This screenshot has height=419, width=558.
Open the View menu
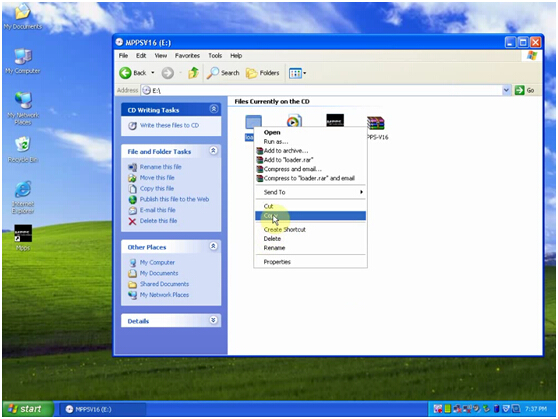(160, 56)
